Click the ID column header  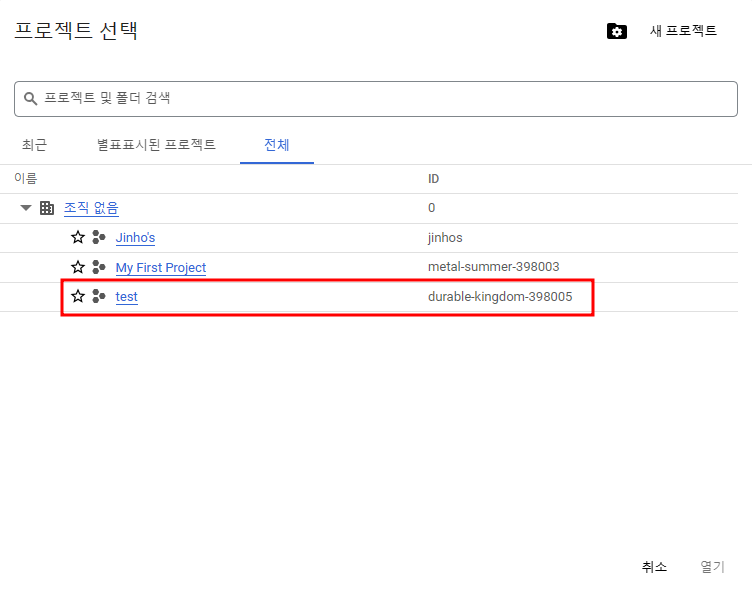pyautogui.click(x=433, y=179)
